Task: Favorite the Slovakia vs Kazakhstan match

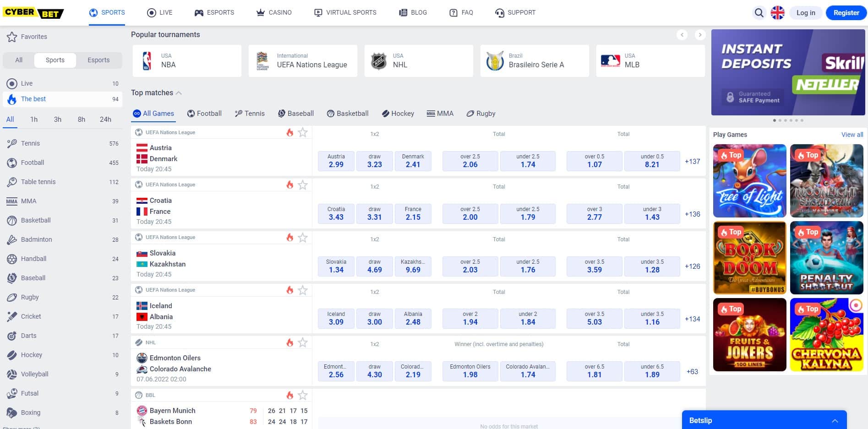Action: [x=303, y=238]
